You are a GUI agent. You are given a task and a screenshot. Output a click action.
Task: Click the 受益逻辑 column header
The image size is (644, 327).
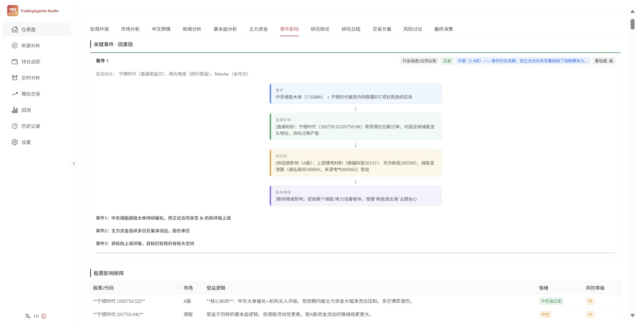(216, 288)
